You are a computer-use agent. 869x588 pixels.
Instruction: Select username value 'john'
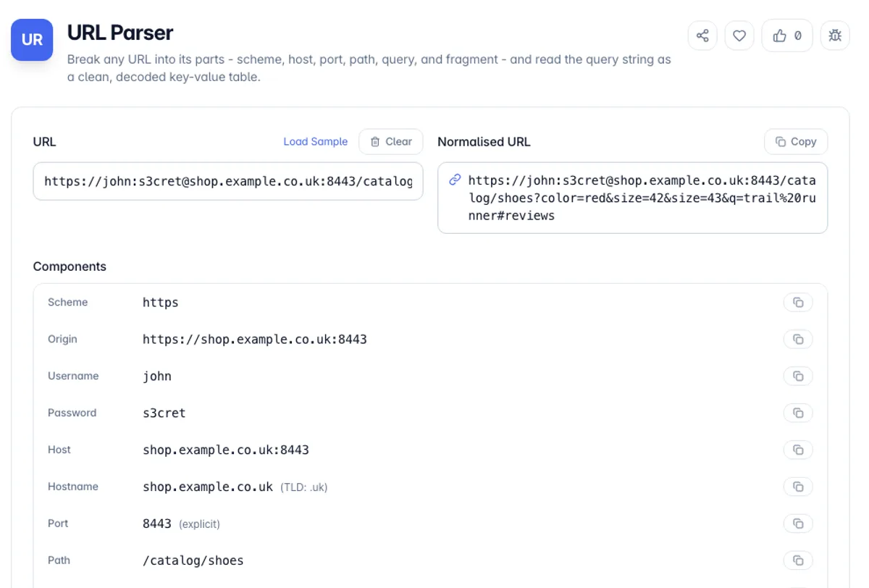pos(157,377)
